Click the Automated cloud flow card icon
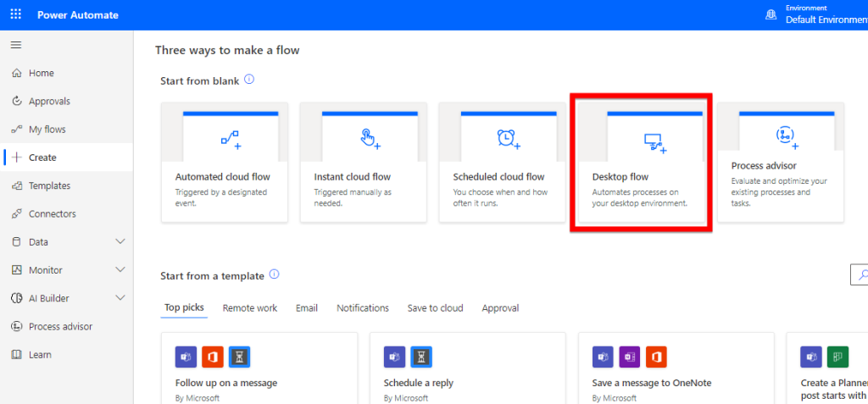 [231, 140]
